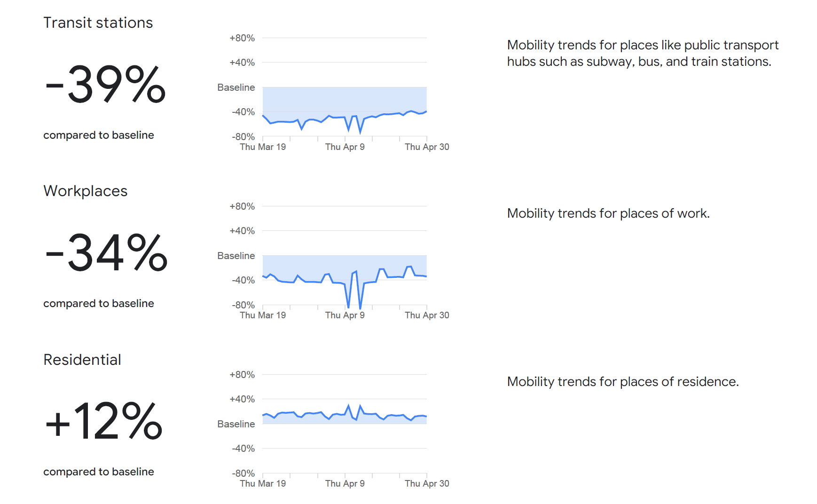Click the -80% label on Residential chart

tap(243, 473)
